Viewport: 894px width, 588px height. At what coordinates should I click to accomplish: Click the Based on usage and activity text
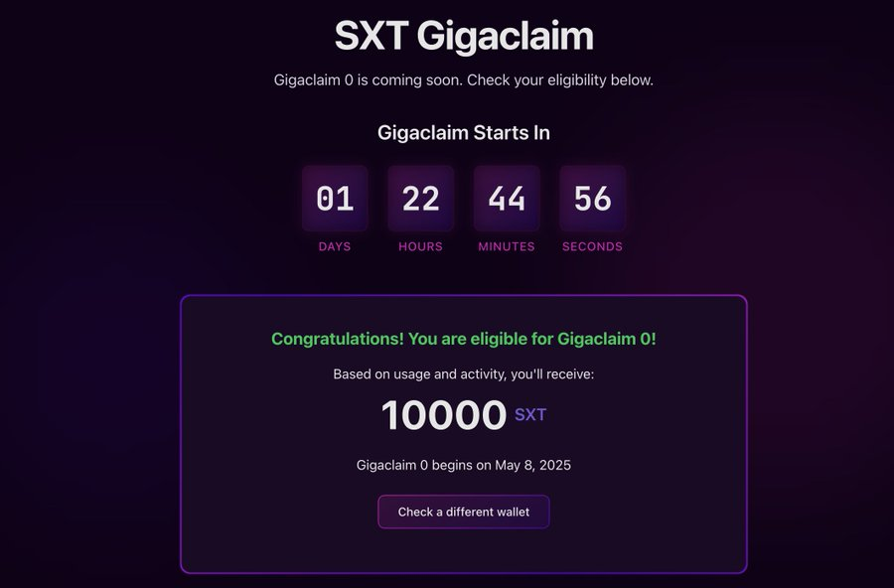464,374
